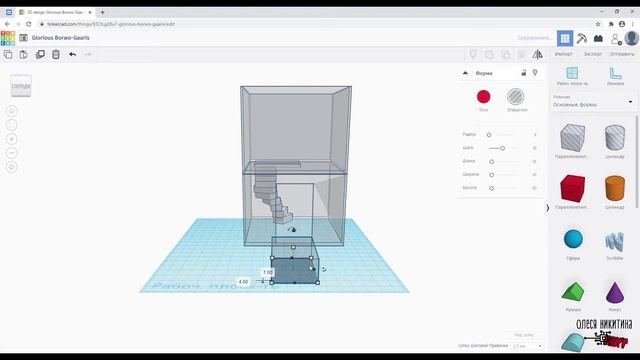Click the 7.00 dimension label
Image resolution: width=640 pixels, height=360 pixels.
coord(267,272)
